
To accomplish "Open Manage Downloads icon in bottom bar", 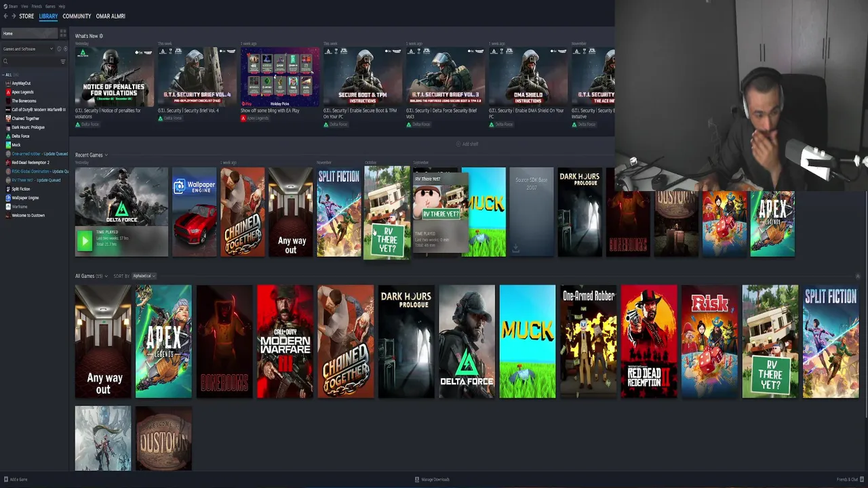I will point(417,479).
